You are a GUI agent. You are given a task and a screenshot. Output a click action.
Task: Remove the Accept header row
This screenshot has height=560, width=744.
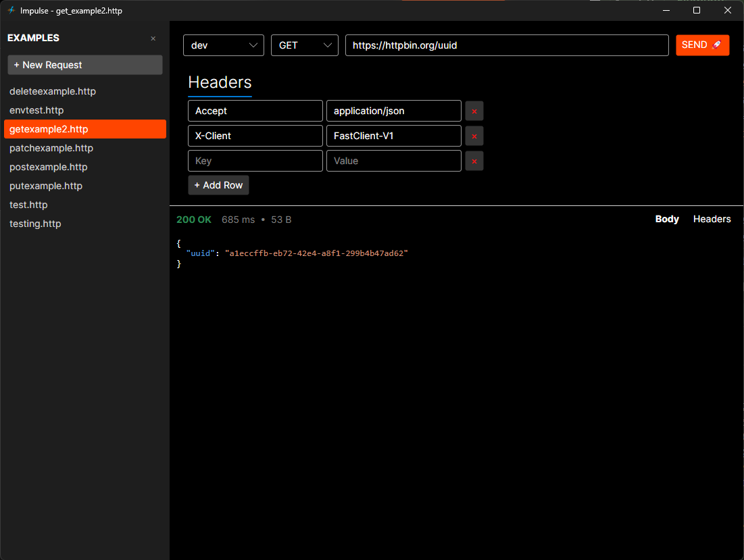click(474, 111)
